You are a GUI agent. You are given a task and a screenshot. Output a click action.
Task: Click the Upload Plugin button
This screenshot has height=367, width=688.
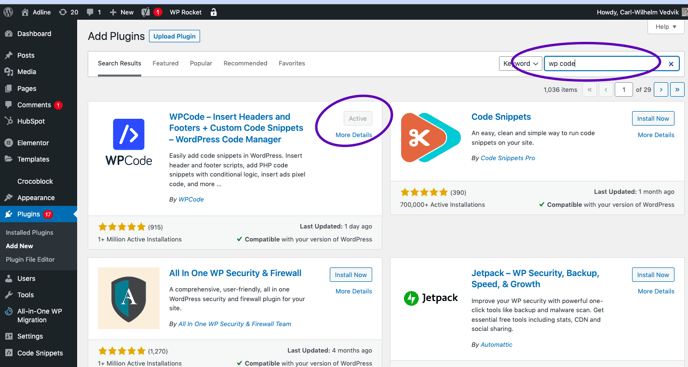click(x=175, y=36)
